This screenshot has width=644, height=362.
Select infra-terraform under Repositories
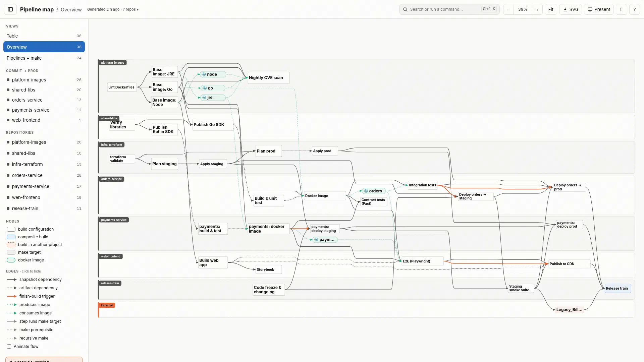click(x=44, y=164)
